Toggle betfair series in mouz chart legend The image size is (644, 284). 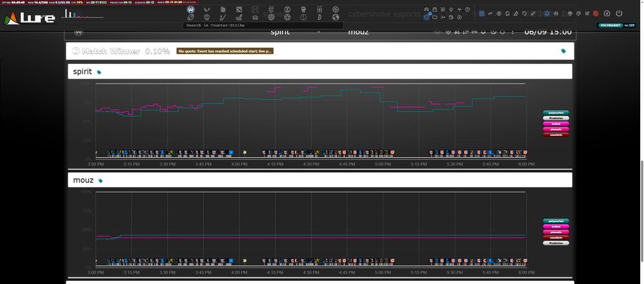[556, 227]
